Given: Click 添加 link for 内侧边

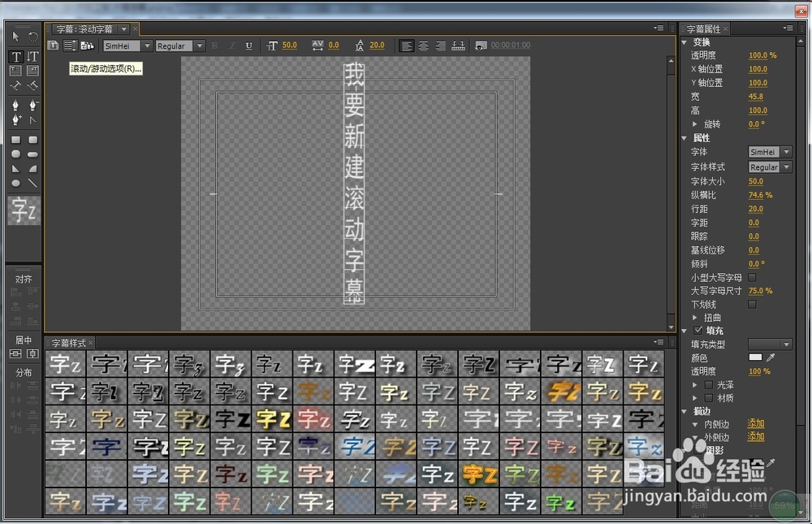Looking at the screenshot, I should [x=756, y=423].
